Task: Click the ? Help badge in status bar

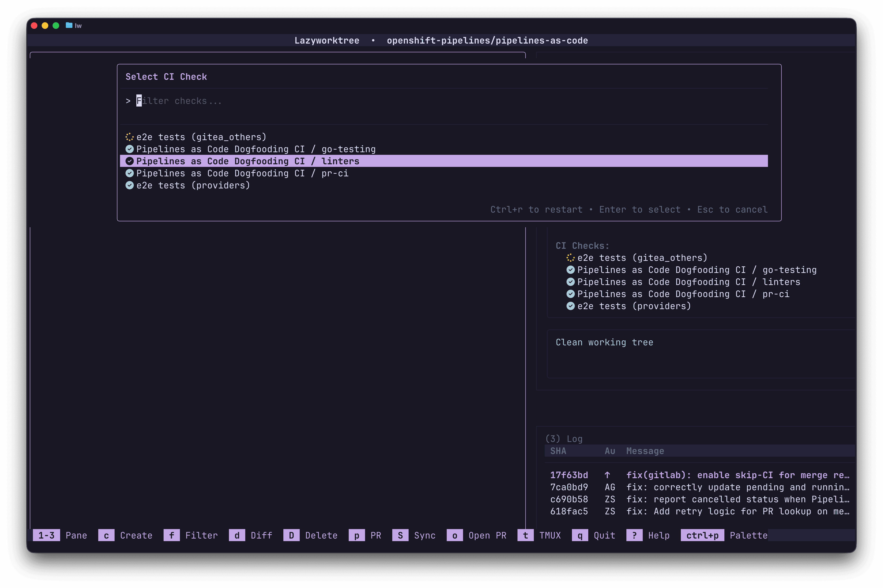Action: point(634,535)
